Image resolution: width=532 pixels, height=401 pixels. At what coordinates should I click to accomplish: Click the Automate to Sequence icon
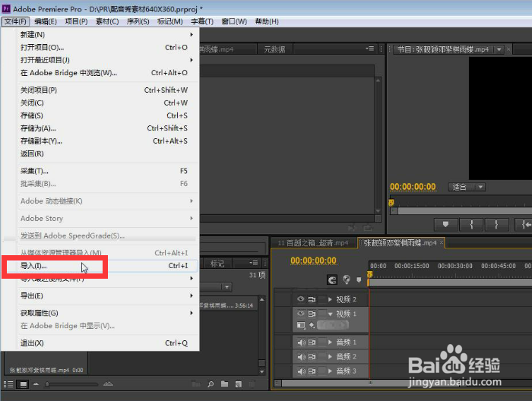tap(196, 384)
